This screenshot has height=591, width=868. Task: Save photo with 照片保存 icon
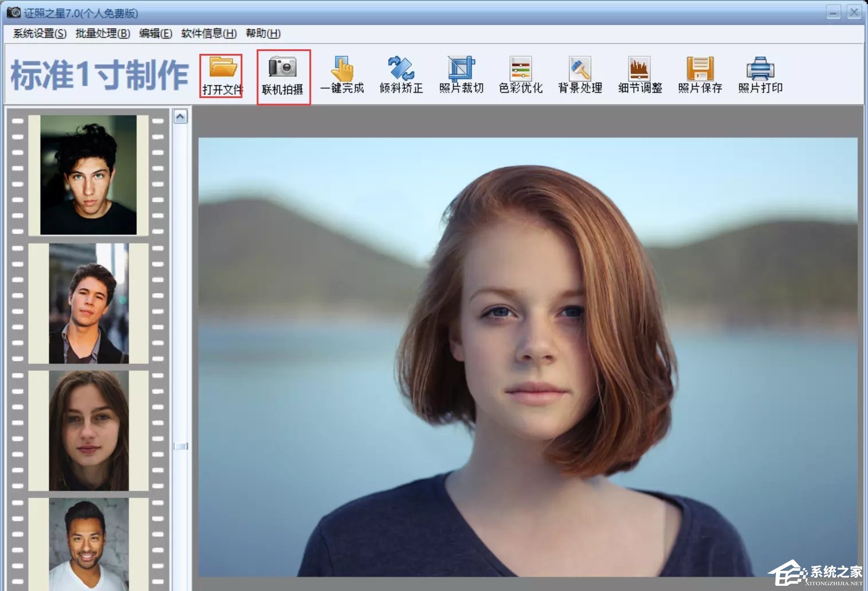point(700,70)
